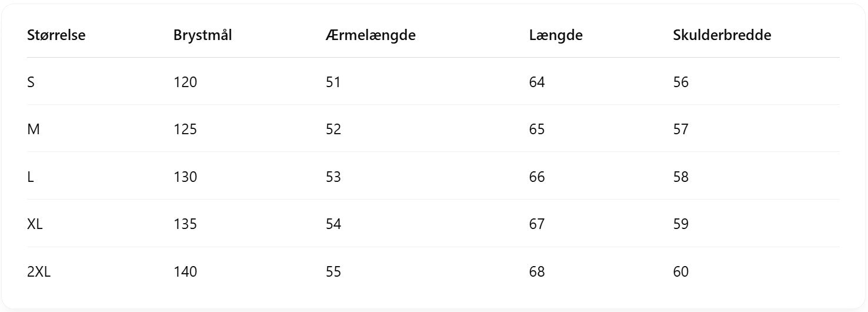Click shoulder width value 60
868x312 pixels.
click(x=681, y=272)
